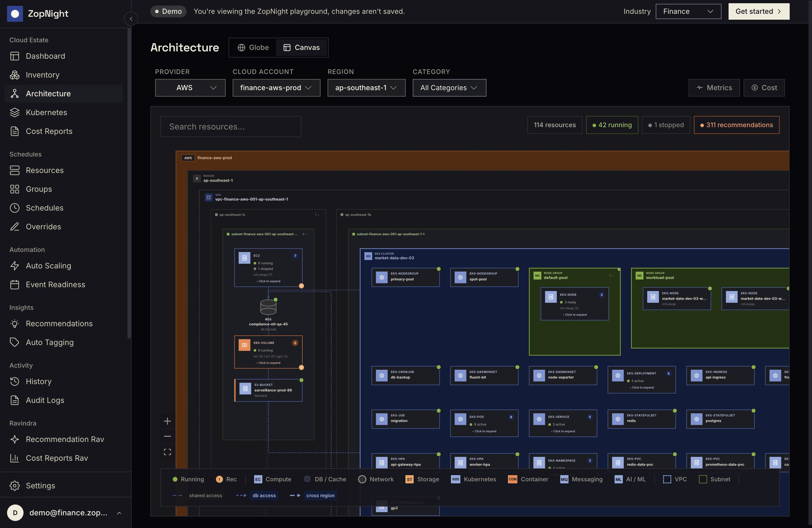Image resolution: width=812 pixels, height=528 pixels.
Task: Open the Region ap-southeast-1 dropdown
Action: [x=366, y=88]
